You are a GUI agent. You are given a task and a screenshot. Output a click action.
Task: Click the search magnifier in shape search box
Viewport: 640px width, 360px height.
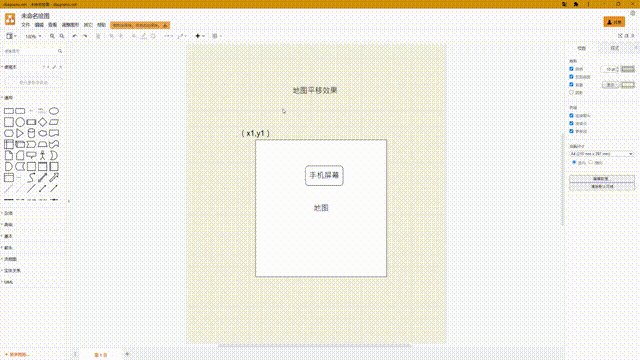(x=60, y=51)
